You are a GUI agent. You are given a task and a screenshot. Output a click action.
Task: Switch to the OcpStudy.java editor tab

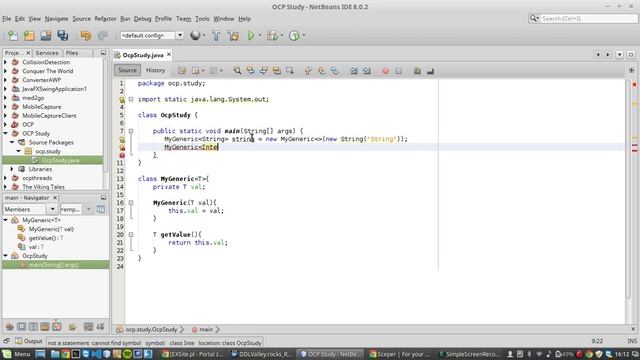(x=142, y=55)
